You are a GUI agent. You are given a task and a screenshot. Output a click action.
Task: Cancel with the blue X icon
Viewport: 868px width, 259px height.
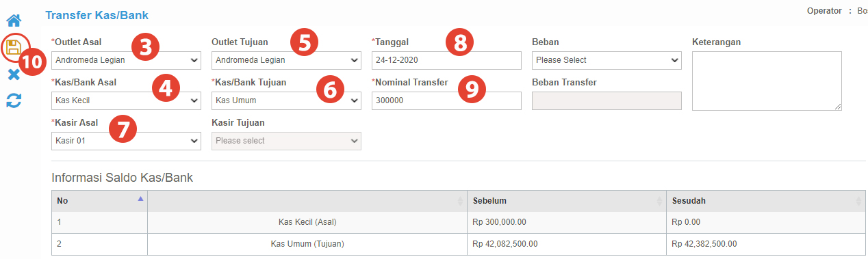(x=14, y=74)
